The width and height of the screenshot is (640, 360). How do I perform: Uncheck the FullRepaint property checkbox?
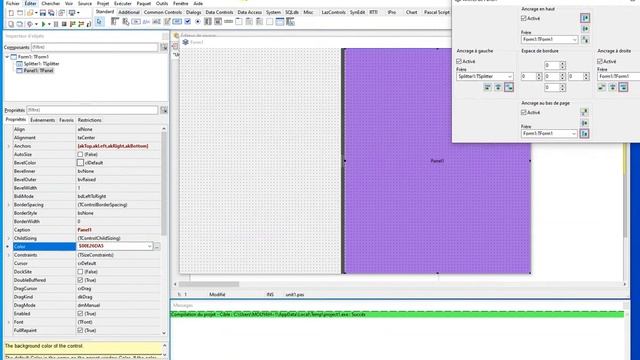pos(80,330)
